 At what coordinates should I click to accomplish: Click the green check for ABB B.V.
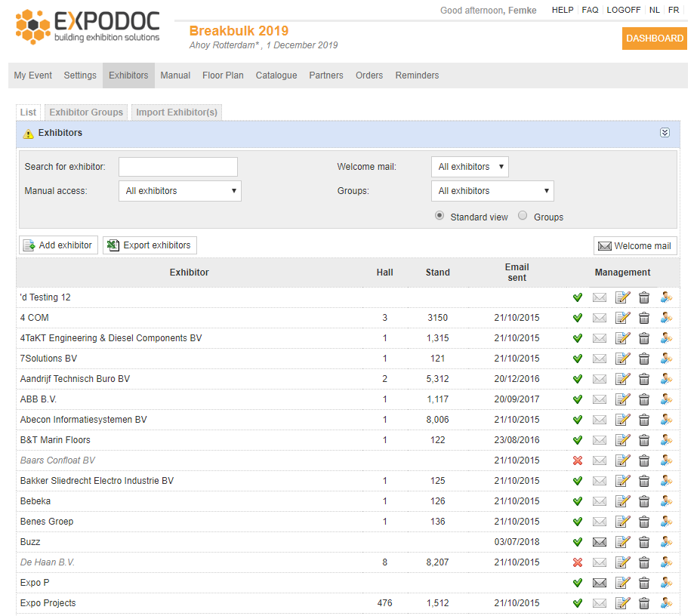(x=578, y=399)
